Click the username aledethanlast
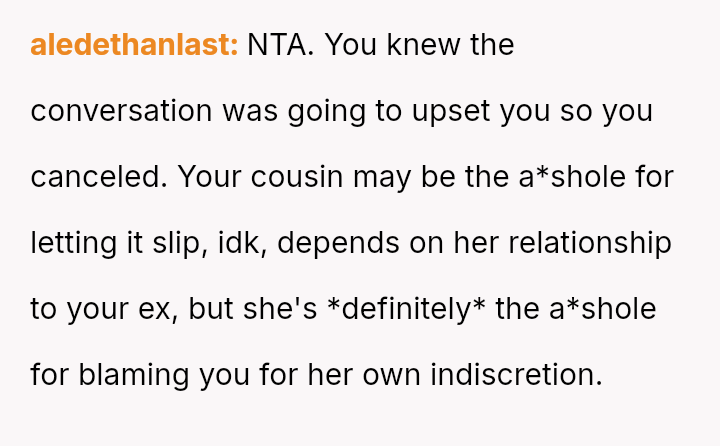Image resolution: width=720 pixels, height=446 pixels. click(134, 46)
